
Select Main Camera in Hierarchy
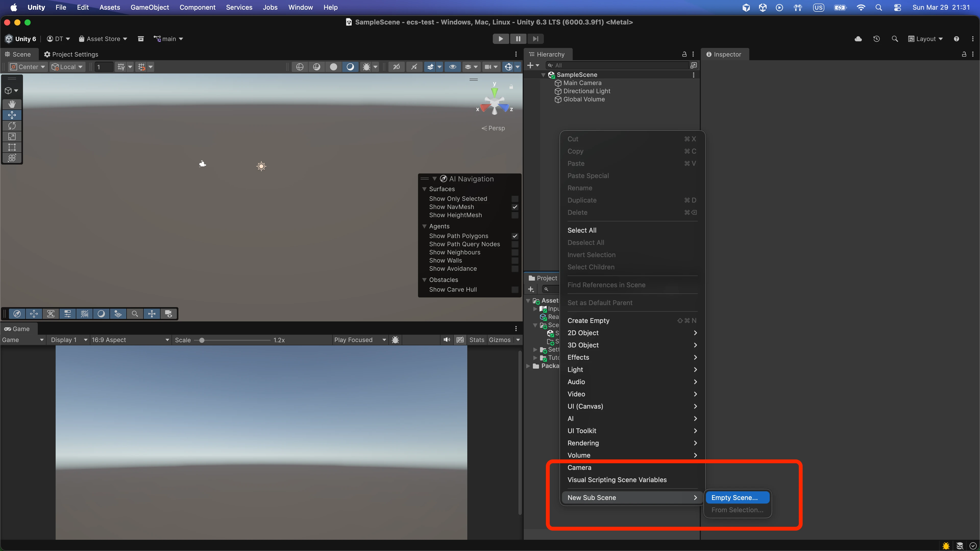(582, 83)
